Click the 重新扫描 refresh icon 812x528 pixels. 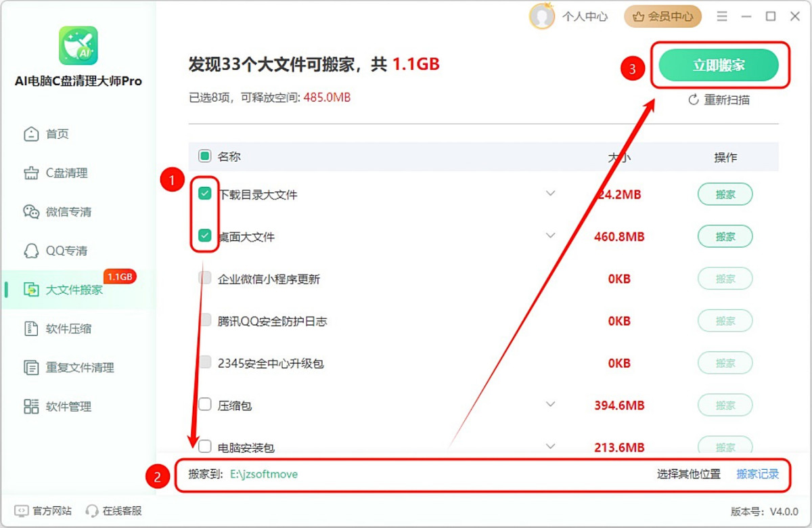pos(693,100)
